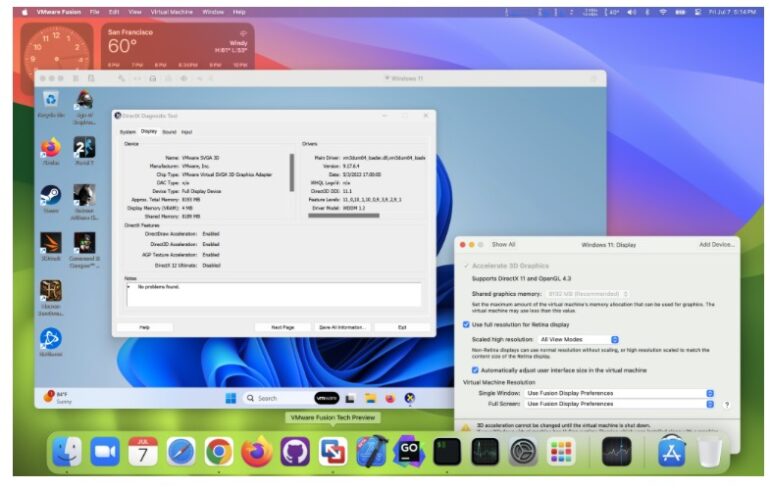Open the Batman Arkham desktop shortcut
This screenshot has height=488, width=770.
84,195
